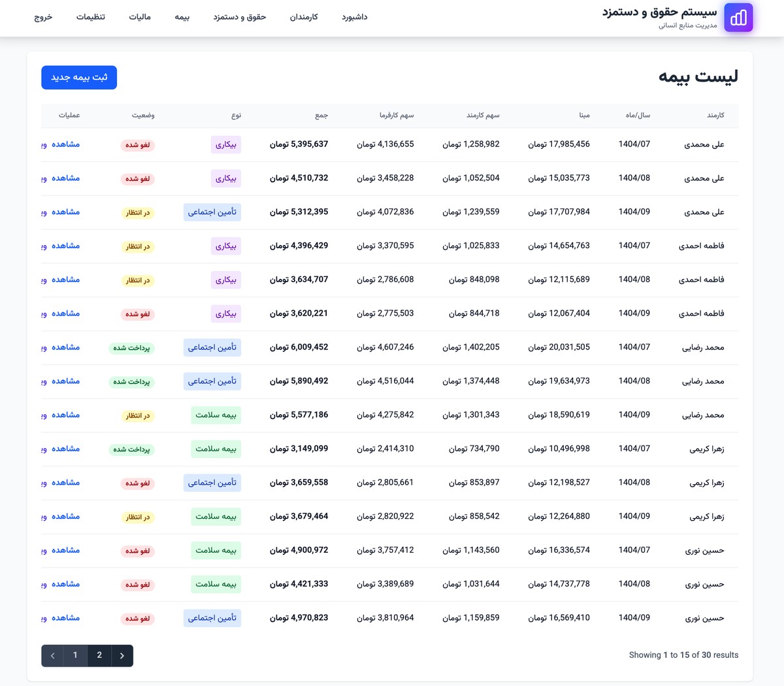Screen dimensions: 784x686
Task: Click مشاهده for علی محمدی 1404/07 record
Action: 66,144
